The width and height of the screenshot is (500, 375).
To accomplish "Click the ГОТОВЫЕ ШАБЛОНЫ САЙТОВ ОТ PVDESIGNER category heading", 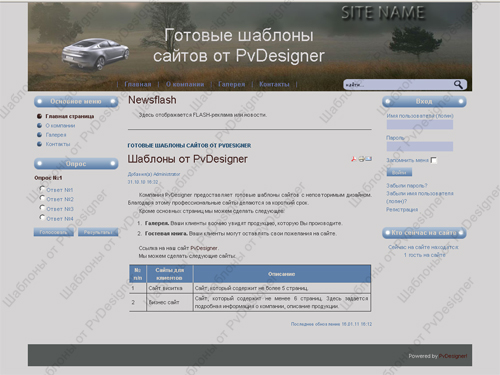I will [x=189, y=146].
